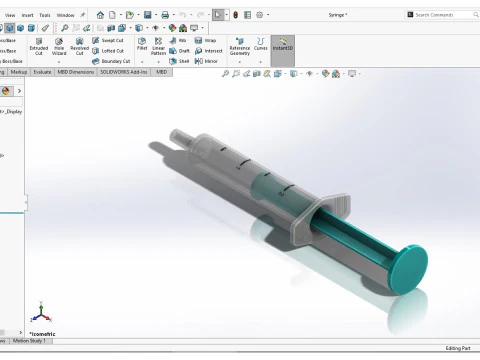The image size is (480, 360).
Task: Toggle Shaded With Edges display in the upper toolbar
Action: pyautogui.click(x=10, y=28)
